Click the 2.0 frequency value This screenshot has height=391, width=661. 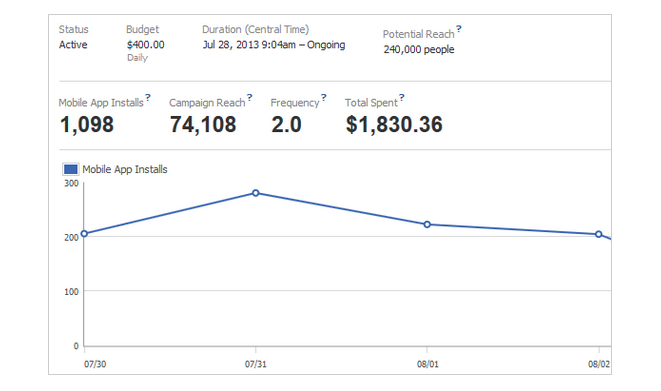(286, 125)
